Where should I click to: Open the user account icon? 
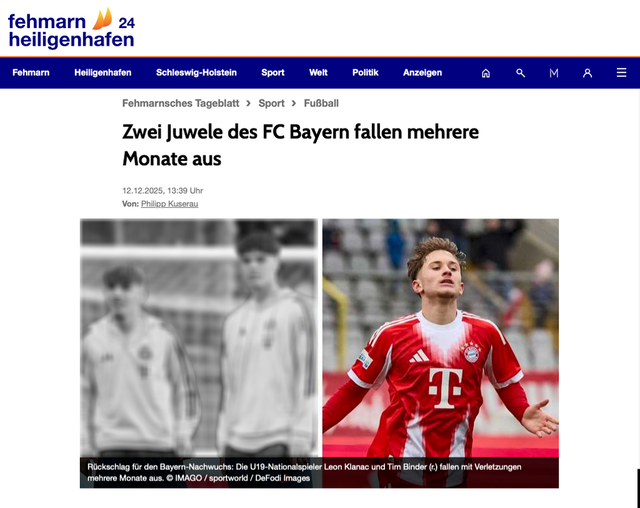point(587,73)
